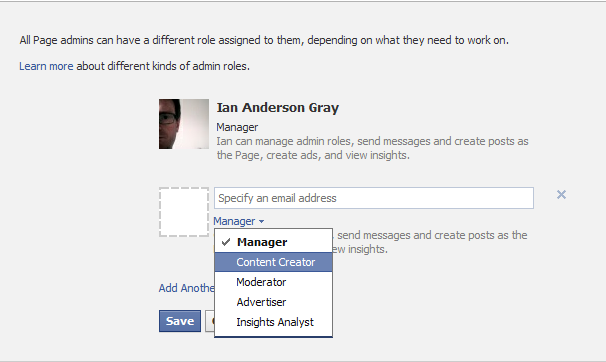Choose Moderator role from the list

click(273, 282)
